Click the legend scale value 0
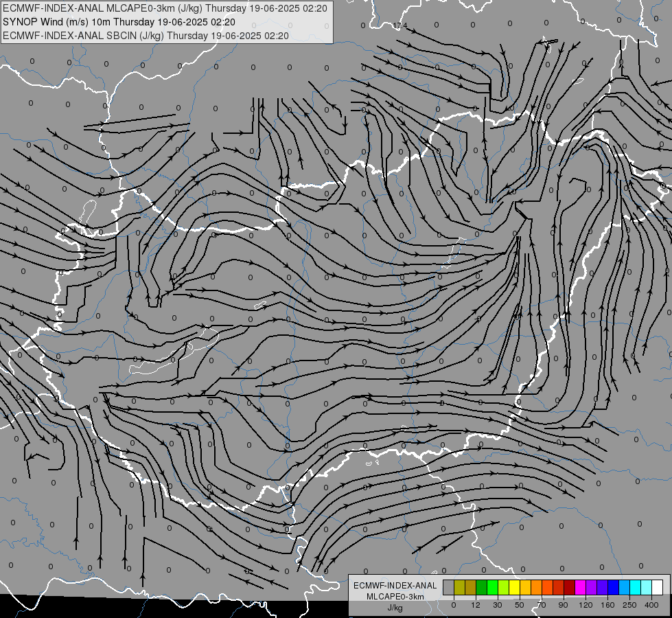 (x=454, y=605)
